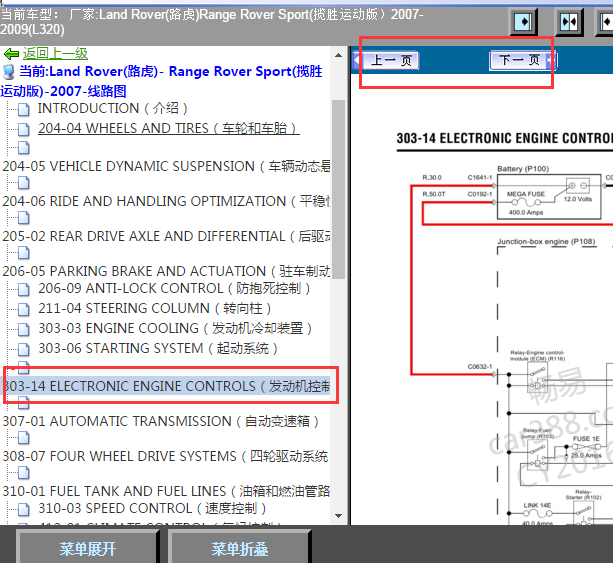Click document icon beside 204-04 WHEELS AND TIRES
The image size is (613, 563).
[23, 129]
